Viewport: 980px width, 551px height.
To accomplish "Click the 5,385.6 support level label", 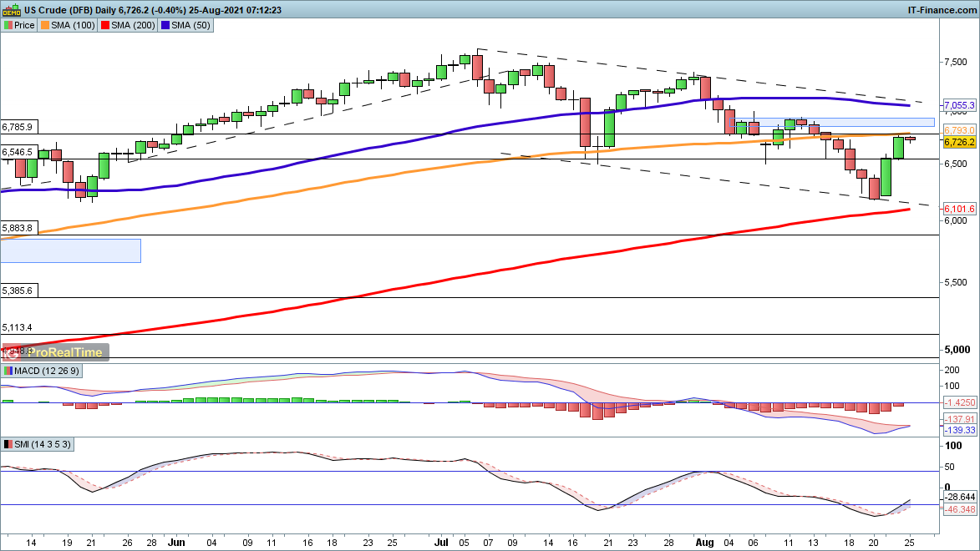I will [x=18, y=291].
